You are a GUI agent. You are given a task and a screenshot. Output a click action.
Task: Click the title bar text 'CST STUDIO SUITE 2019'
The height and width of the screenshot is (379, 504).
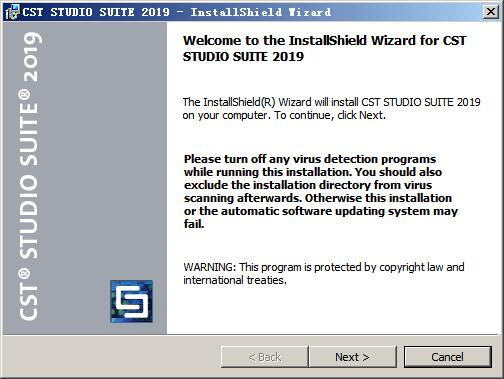click(x=96, y=12)
